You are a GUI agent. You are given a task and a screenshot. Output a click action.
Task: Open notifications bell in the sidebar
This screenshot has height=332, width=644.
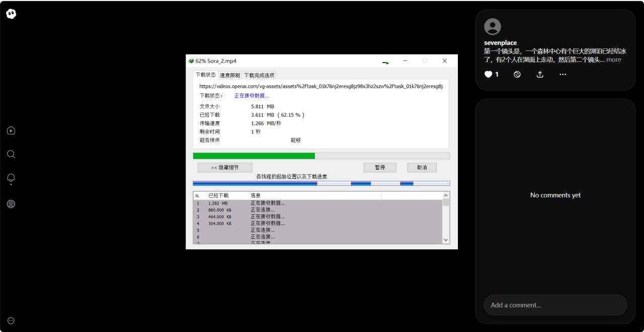pyautogui.click(x=11, y=178)
